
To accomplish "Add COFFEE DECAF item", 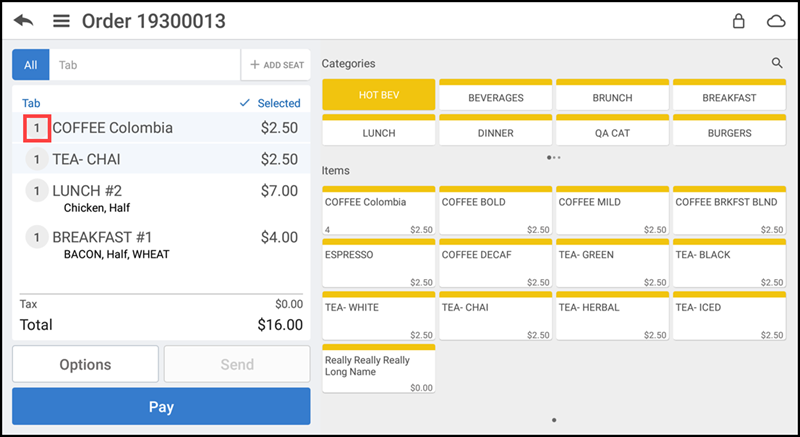I will [x=495, y=263].
